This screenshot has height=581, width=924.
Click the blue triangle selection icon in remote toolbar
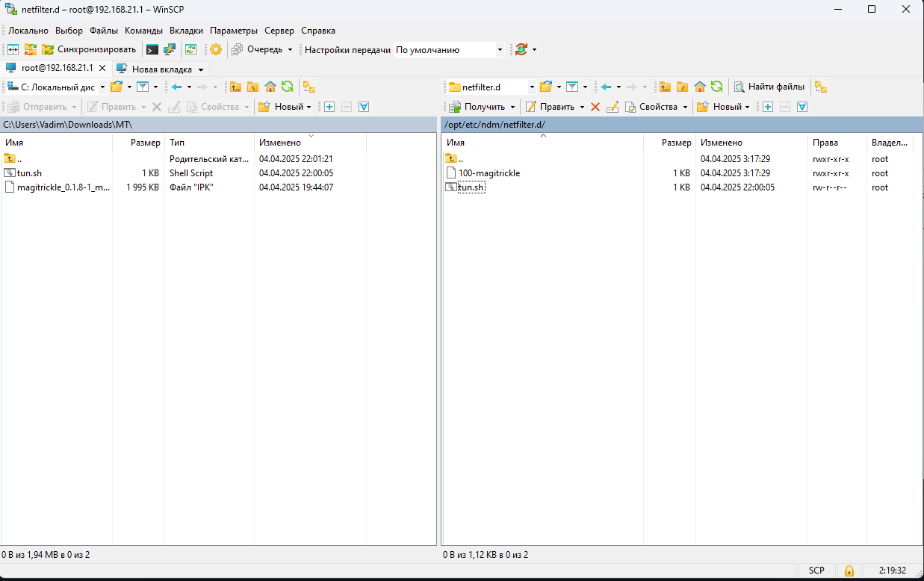point(802,107)
